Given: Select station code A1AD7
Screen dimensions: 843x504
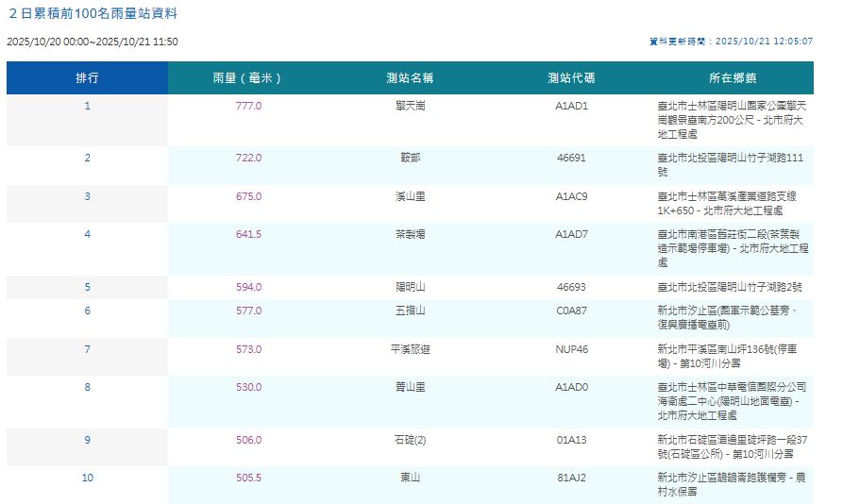Looking at the screenshot, I should point(571,234).
